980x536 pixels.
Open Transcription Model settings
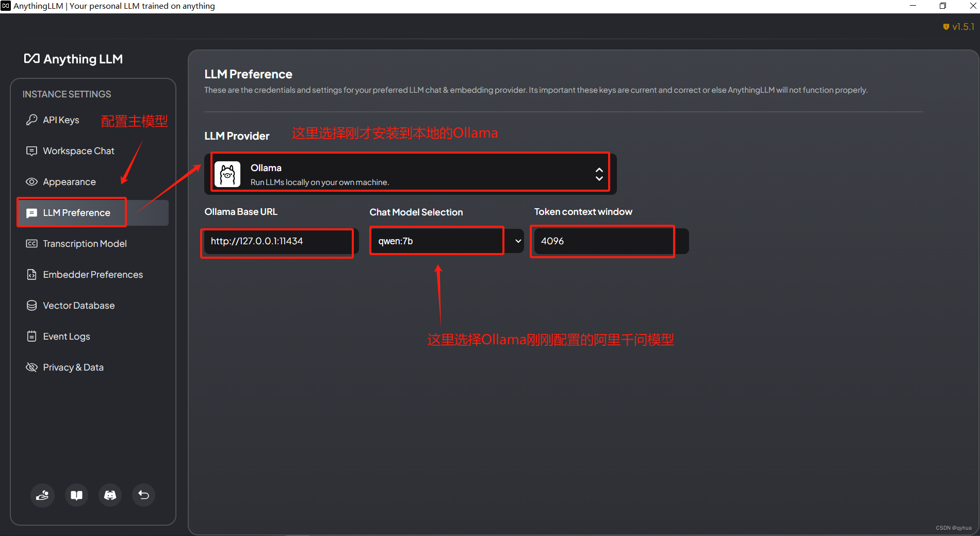(93, 243)
